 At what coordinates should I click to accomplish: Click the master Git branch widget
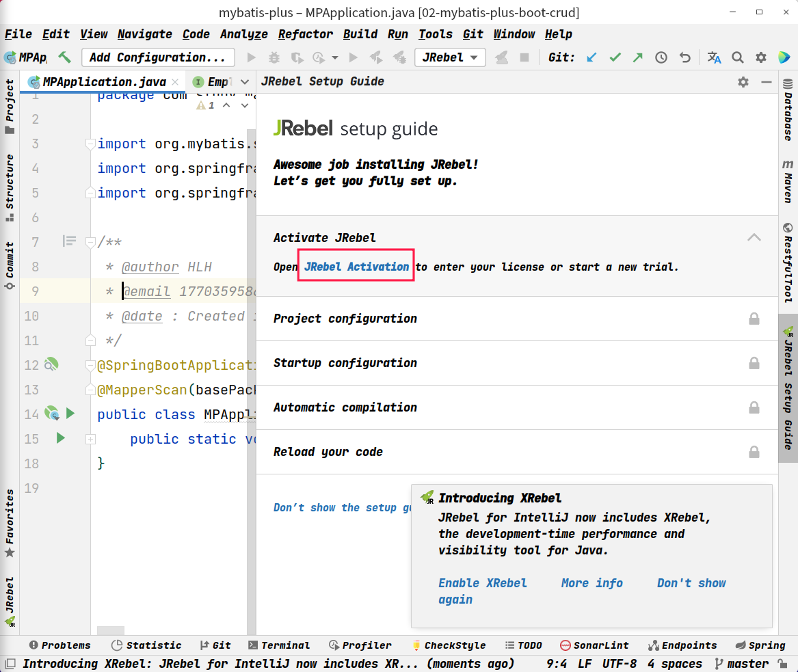click(741, 663)
